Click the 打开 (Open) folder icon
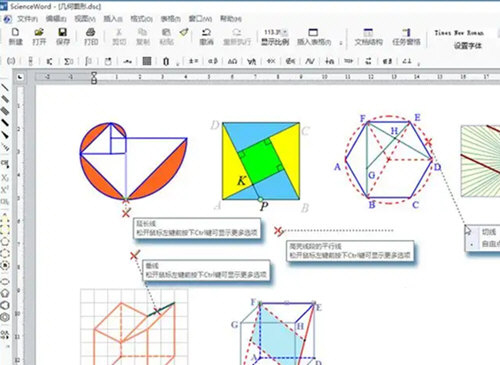This screenshot has width=500, height=365. 39,32
